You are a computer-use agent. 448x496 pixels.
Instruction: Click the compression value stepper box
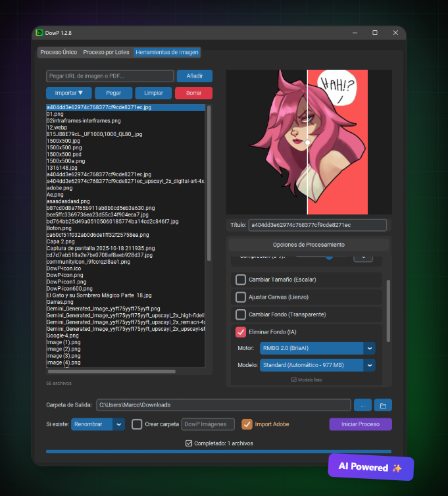(363, 258)
